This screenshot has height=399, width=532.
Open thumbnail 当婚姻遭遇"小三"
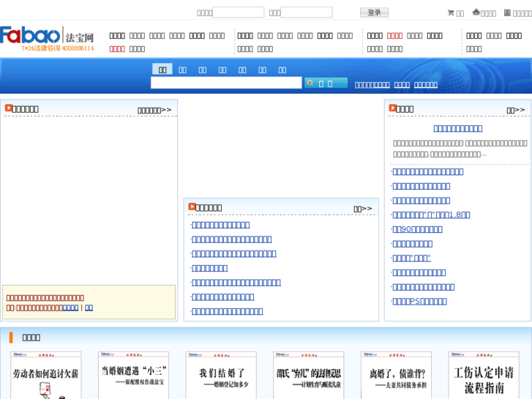click(133, 376)
